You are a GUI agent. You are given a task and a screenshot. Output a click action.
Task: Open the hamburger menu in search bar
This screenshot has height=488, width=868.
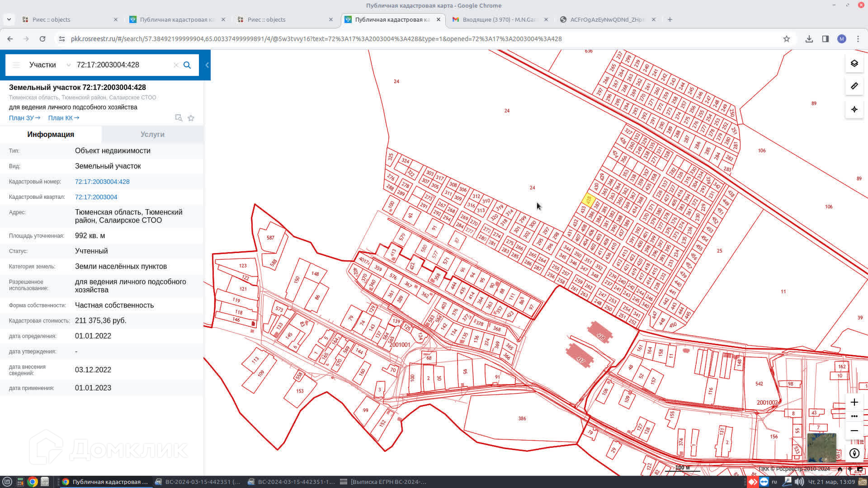[x=16, y=65]
